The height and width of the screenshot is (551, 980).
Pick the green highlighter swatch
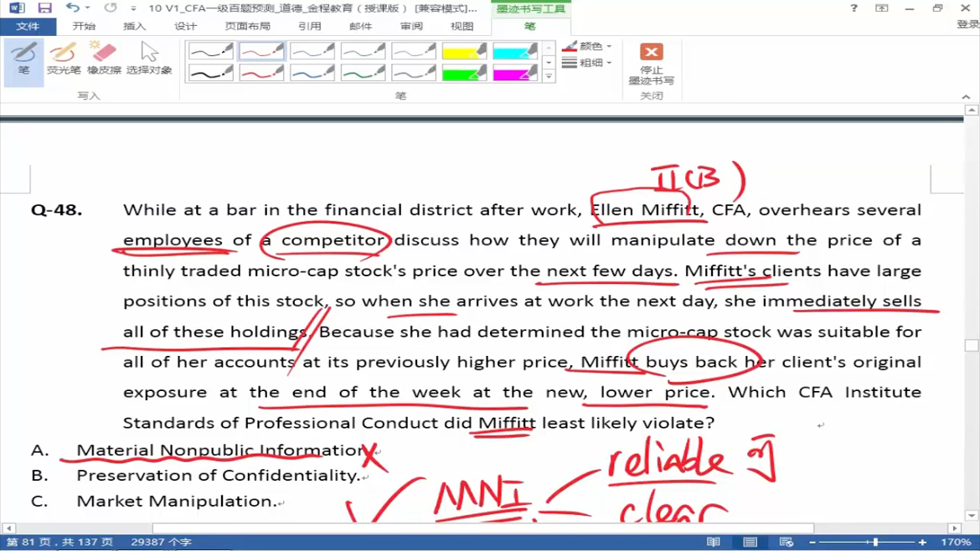(464, 73)
